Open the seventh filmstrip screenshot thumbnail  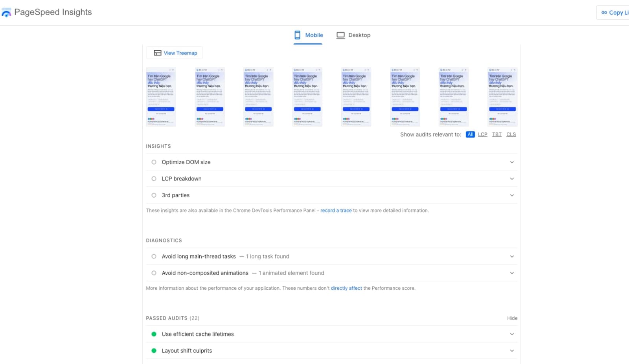point(454,97)
